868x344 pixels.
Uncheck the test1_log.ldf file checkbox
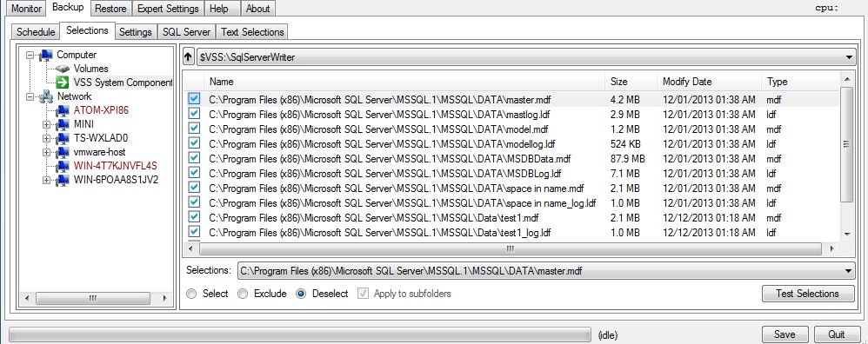pos(194,232)
